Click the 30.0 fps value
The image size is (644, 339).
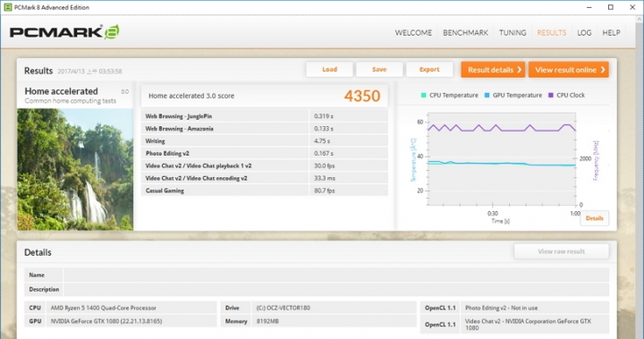(x=325, y=166)
